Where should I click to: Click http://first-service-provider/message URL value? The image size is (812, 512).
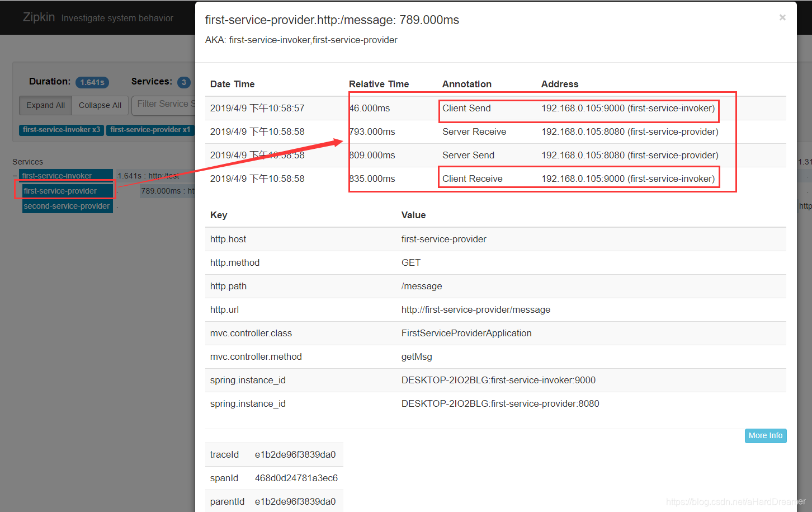[476, 309]
